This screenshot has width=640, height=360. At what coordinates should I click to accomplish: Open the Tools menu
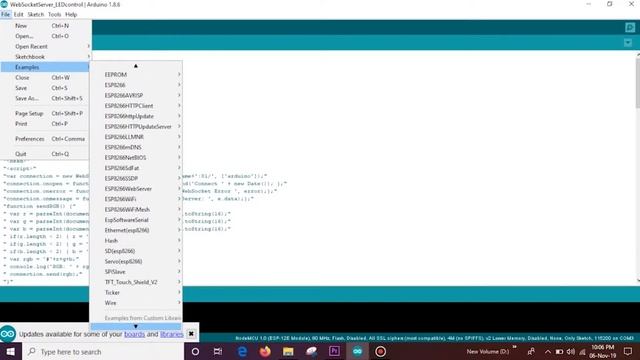coord(54,14)
